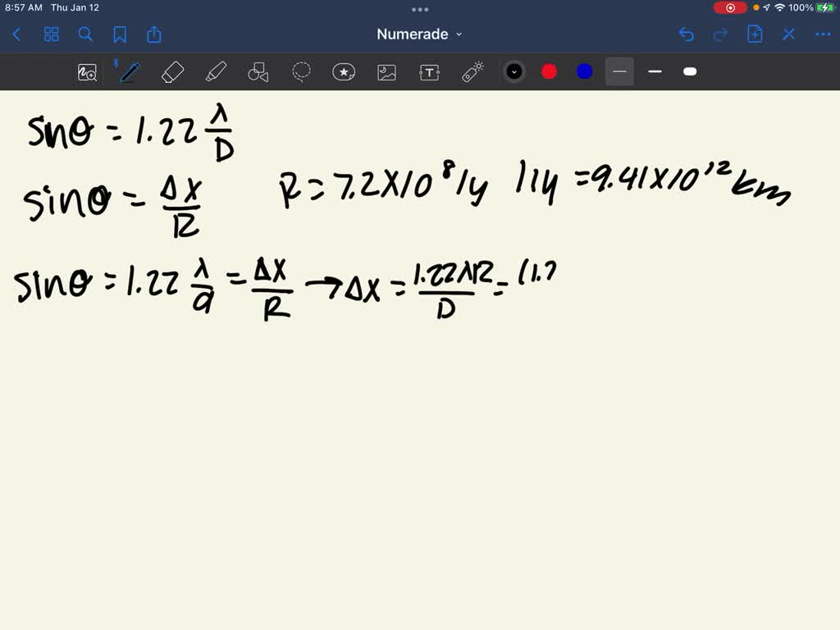Switch to the thickest stroke width
This screenshot has height=630, width=840.
[x=690, y=72]
